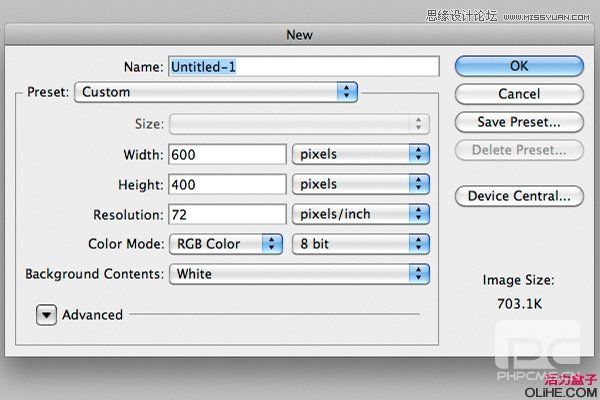Click the Cancel button
The image size is (600, 400).
(519, 94)
